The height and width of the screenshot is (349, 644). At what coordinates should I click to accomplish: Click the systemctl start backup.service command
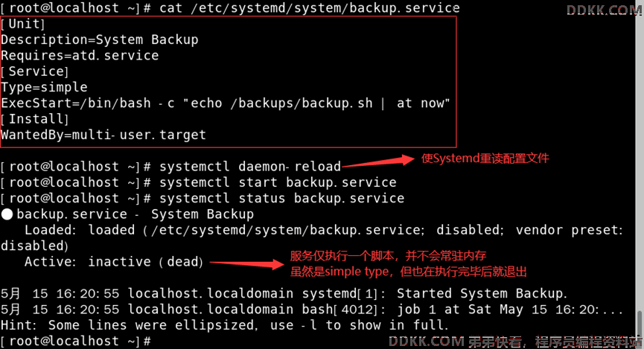(278, 183)
